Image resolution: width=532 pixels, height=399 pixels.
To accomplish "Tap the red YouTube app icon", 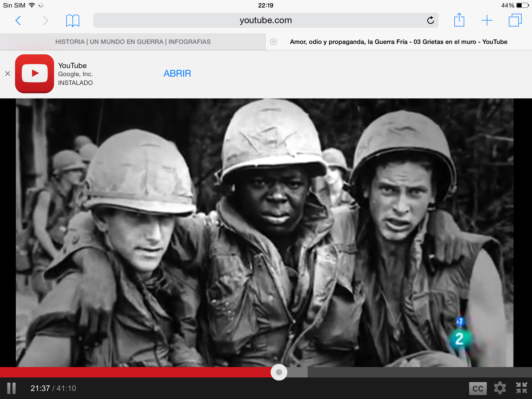I will point(35,74).
